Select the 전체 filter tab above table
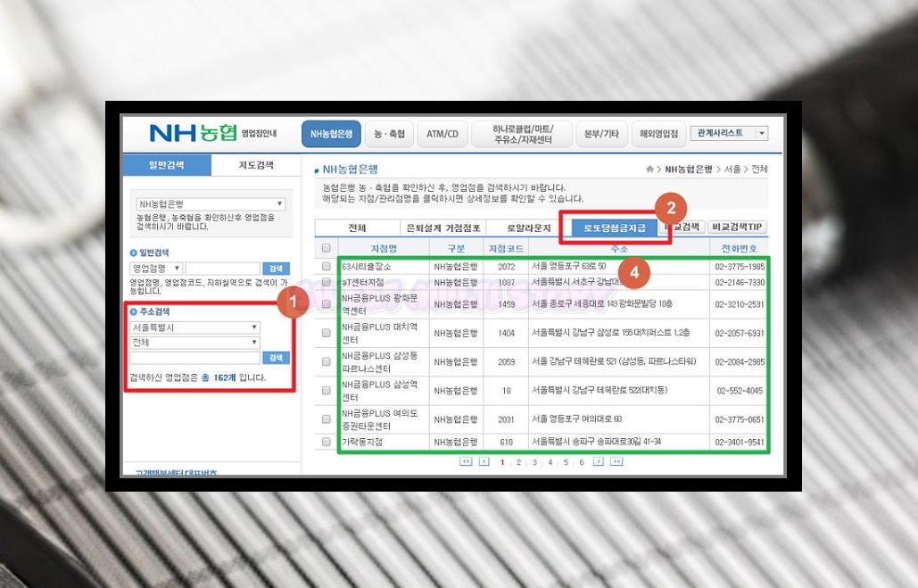This screenshot has height=588, width=918. pyautogui.click(x=357, y=228)
